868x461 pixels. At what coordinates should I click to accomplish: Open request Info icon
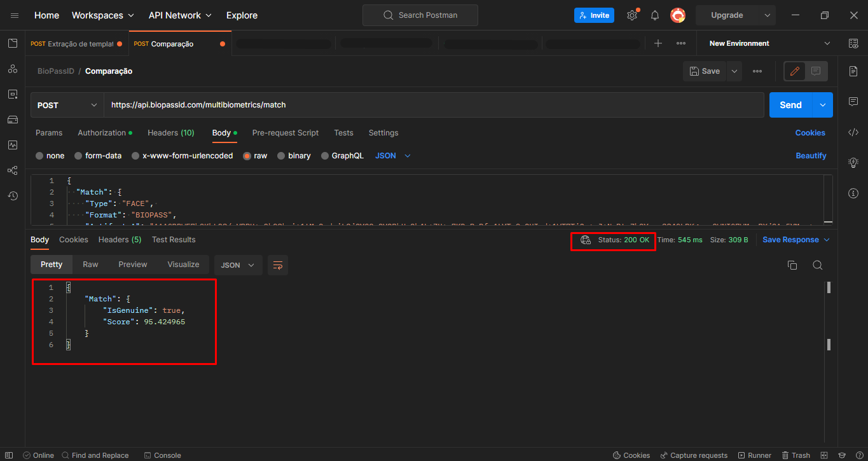(x=853, y=193)
